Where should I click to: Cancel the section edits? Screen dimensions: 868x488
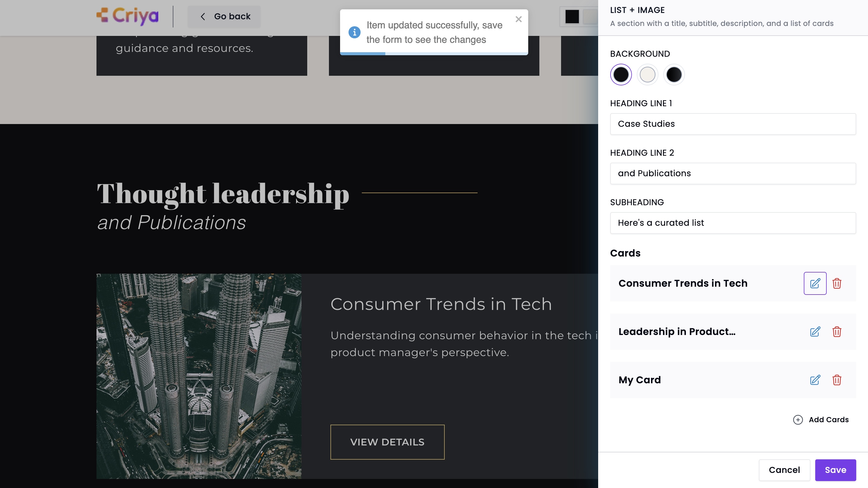(x=784, y=470)
